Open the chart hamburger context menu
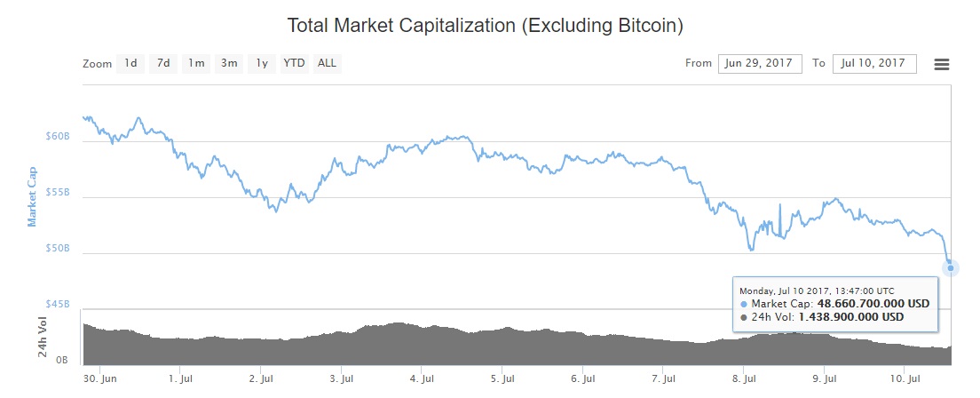The image size is (980, 398). [x=942, y=64]
